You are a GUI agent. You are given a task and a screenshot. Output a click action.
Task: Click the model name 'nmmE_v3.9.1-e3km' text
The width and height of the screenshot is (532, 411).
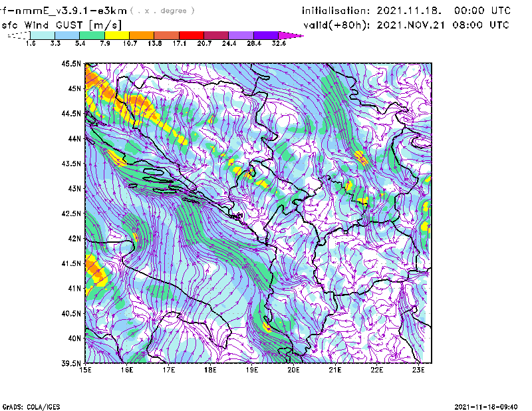pos(69,11)
